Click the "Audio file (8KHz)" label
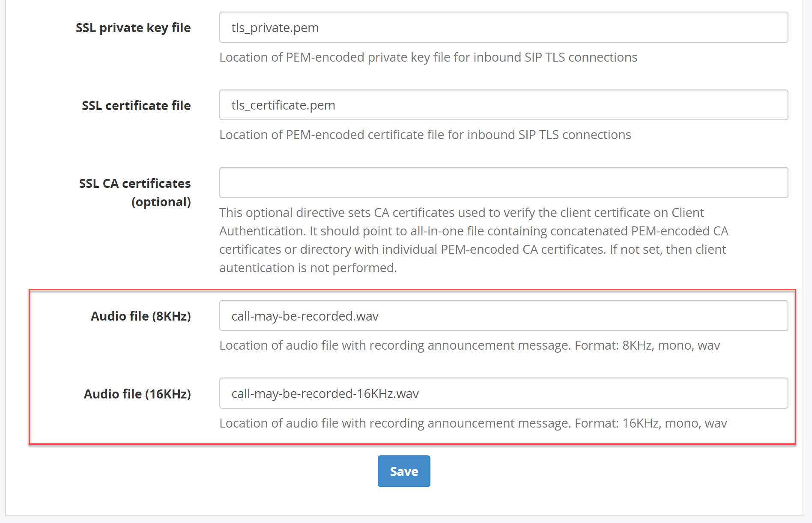Viewport: 812px width, 523px height. tap(141, 316)
